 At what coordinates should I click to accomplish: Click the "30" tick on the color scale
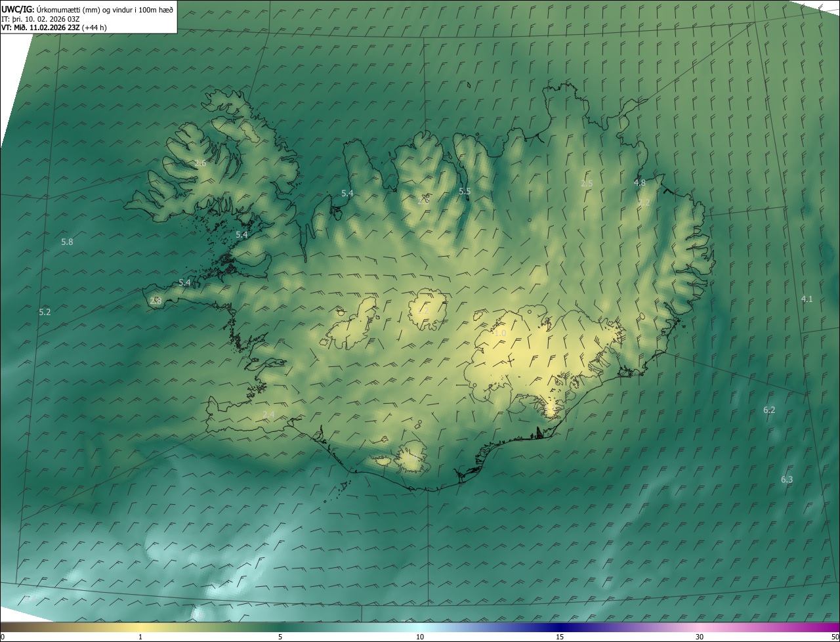point(700,637)
